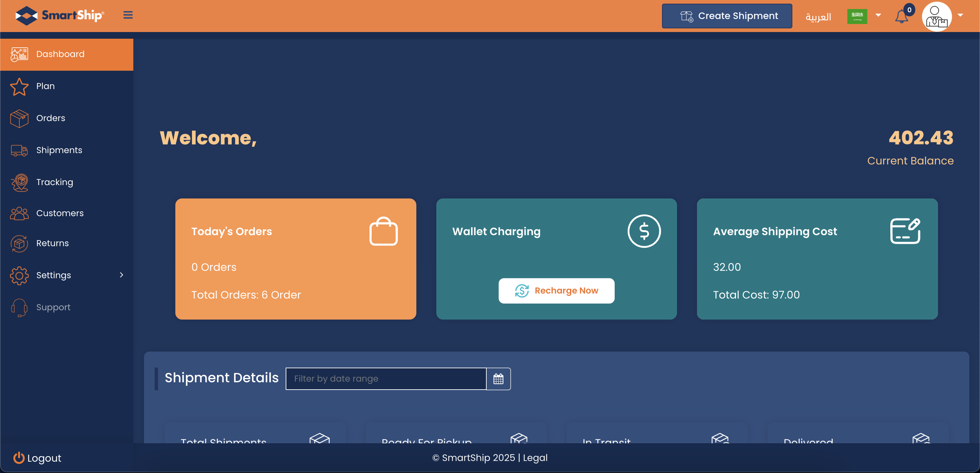Click the user profile avatar
This screenshot has height=473, width=980.
tap(937, 16)
